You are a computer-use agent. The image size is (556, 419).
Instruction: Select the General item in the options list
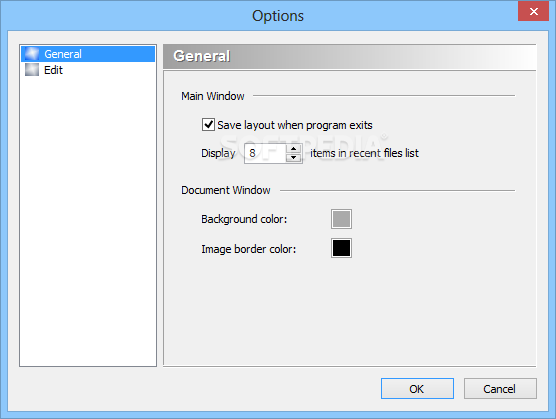[x=88, y=54]
